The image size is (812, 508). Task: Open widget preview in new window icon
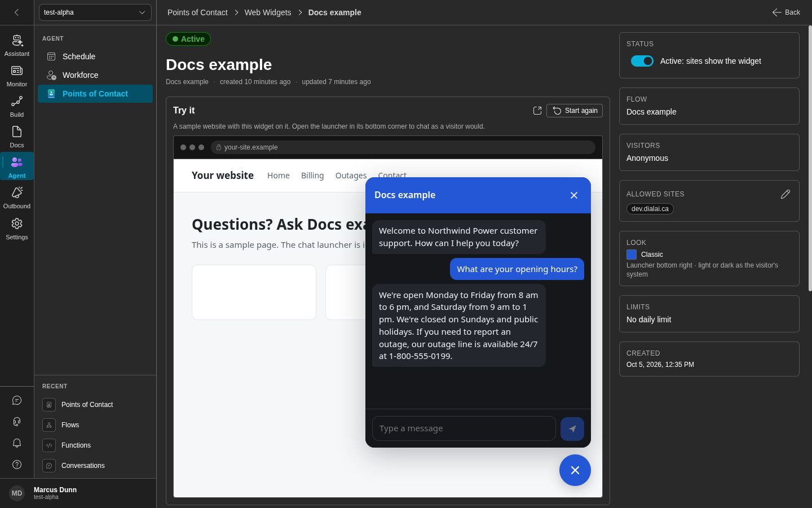(537, 111)
